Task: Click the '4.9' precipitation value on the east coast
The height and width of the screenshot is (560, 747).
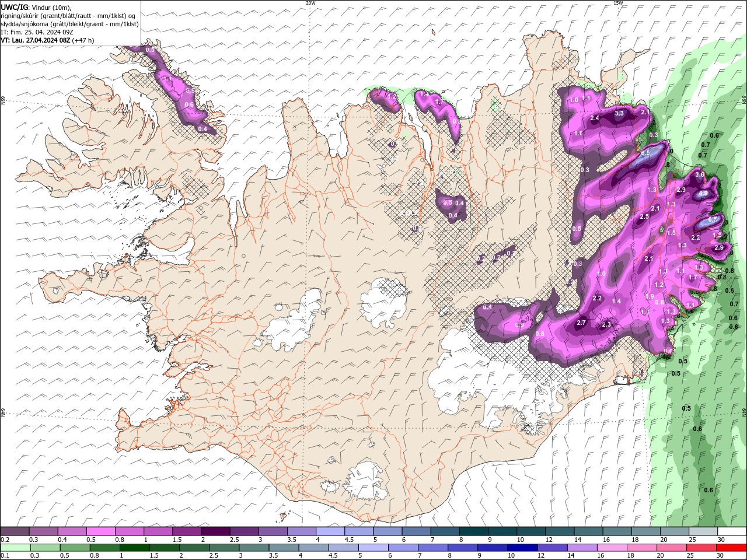Action: (x=703, y=194)
